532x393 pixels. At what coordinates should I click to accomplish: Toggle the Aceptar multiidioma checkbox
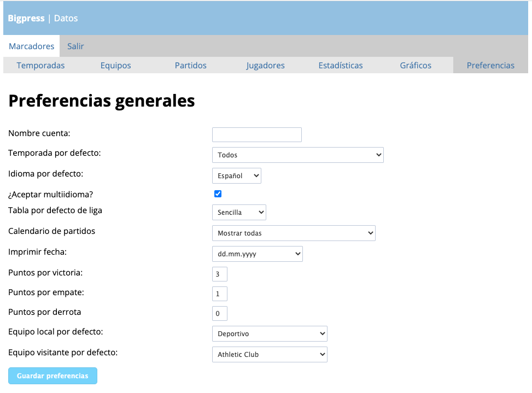[x=218, y=194]
